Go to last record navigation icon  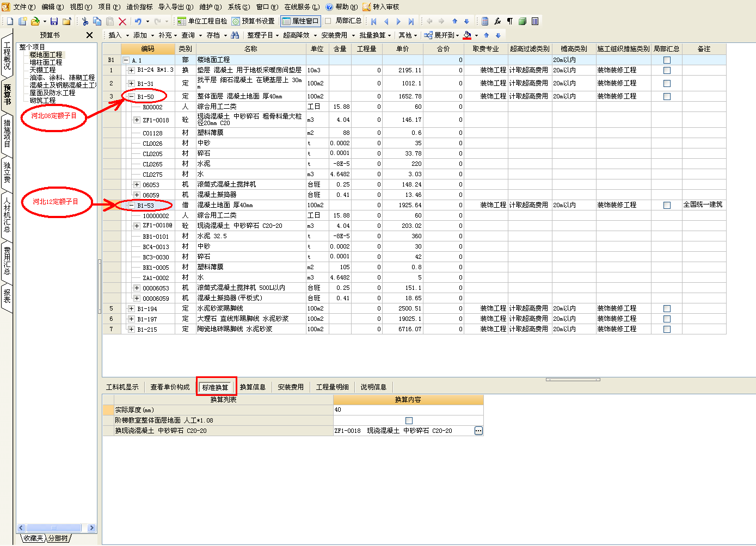click(411, 21)
